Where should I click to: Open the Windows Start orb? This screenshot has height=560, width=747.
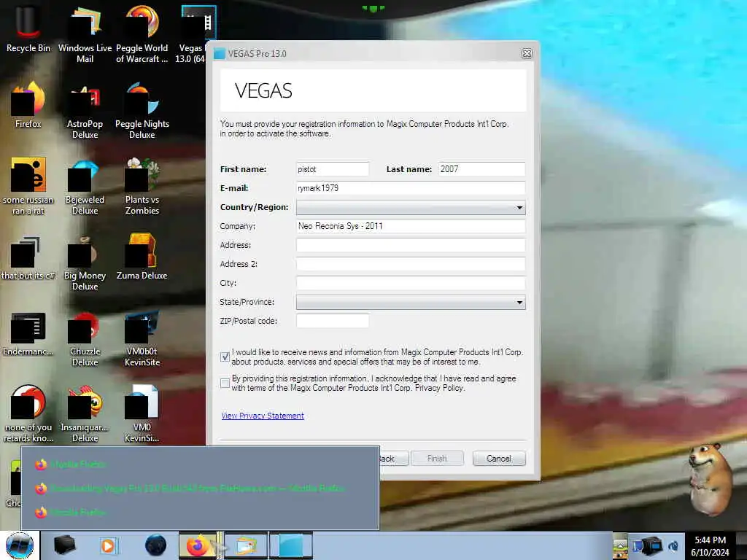(x=20, y=545)
